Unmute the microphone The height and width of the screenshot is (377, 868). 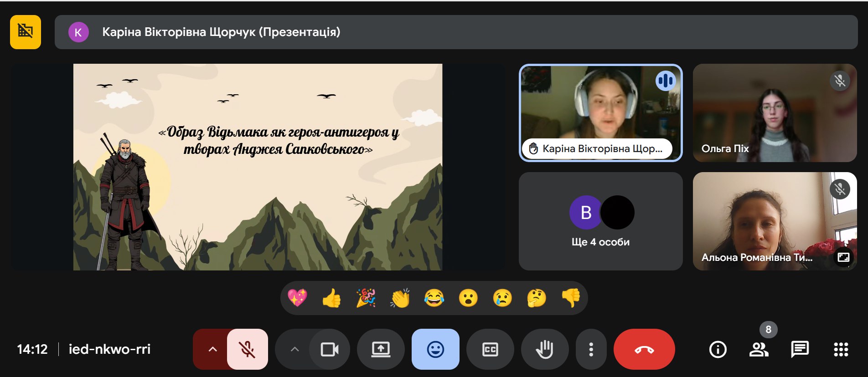click(x=248, y=349)
